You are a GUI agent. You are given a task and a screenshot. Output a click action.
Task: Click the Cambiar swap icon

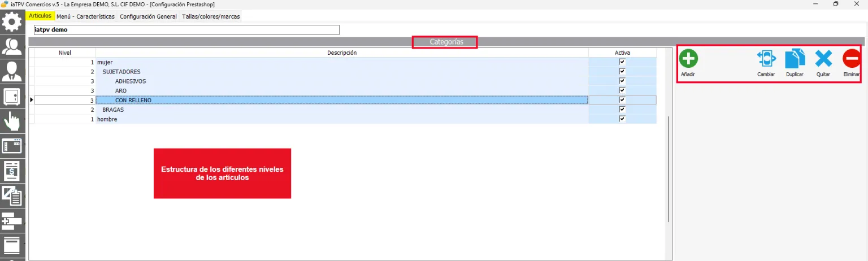pyautogui.click(x=766, y=59)
